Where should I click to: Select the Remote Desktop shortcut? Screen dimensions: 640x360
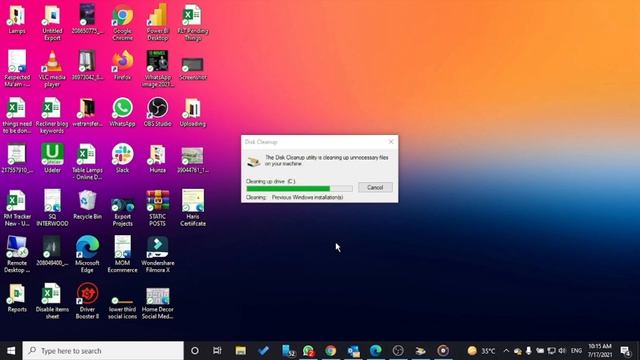coord(17,254)
